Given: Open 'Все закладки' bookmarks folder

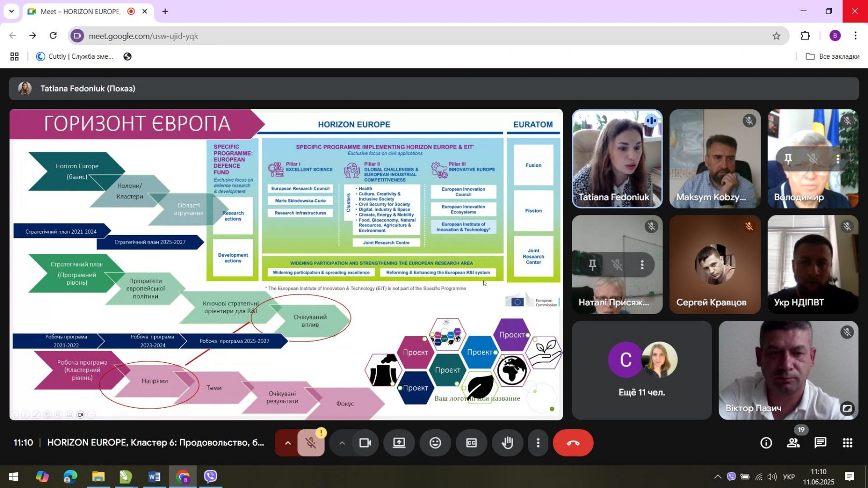Looking at the screenshot, I should pyautogui.click(x=833, y=56).
